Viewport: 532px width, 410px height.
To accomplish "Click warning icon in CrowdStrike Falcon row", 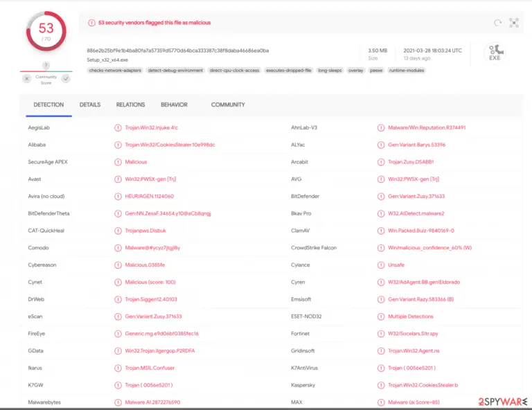I will (x=381, y=248).
